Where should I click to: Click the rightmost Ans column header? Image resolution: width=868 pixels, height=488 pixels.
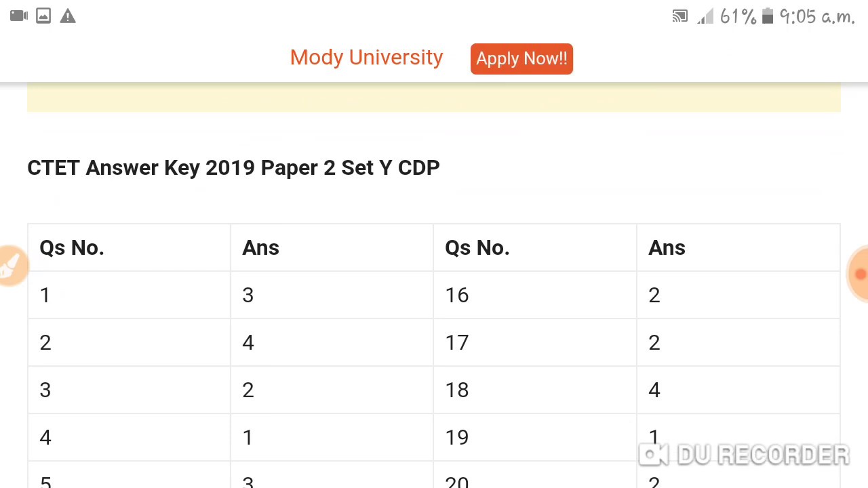click(x=667, y=248)
